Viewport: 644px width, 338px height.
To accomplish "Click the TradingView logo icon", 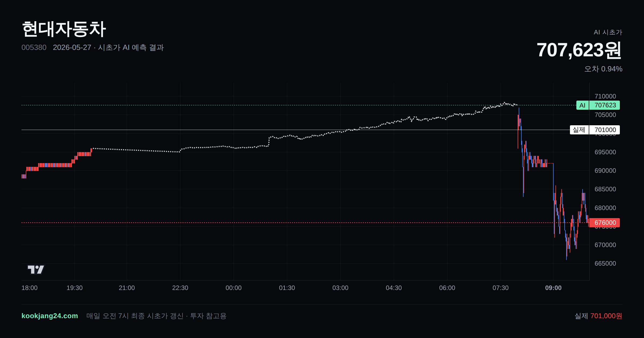I will [36, 269].
